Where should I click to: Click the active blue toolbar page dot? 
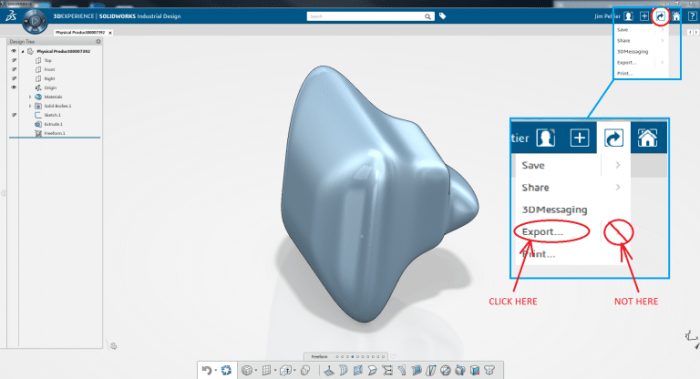[353, 357]
